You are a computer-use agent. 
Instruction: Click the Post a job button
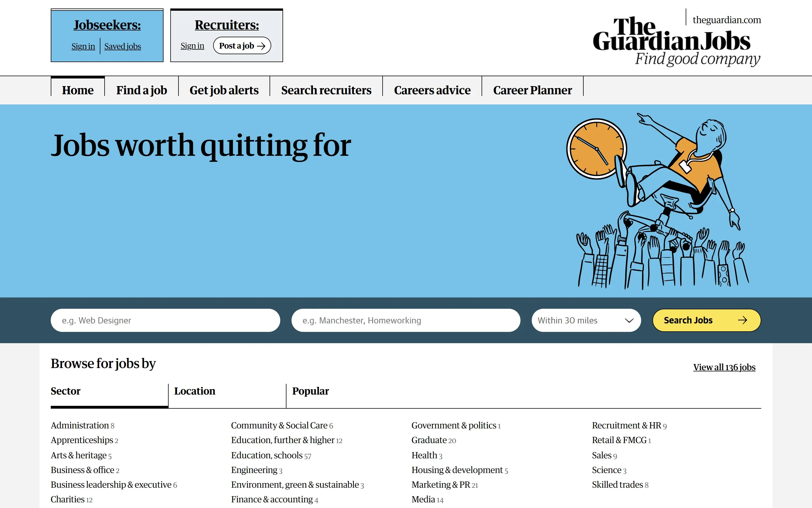[242, 46]
